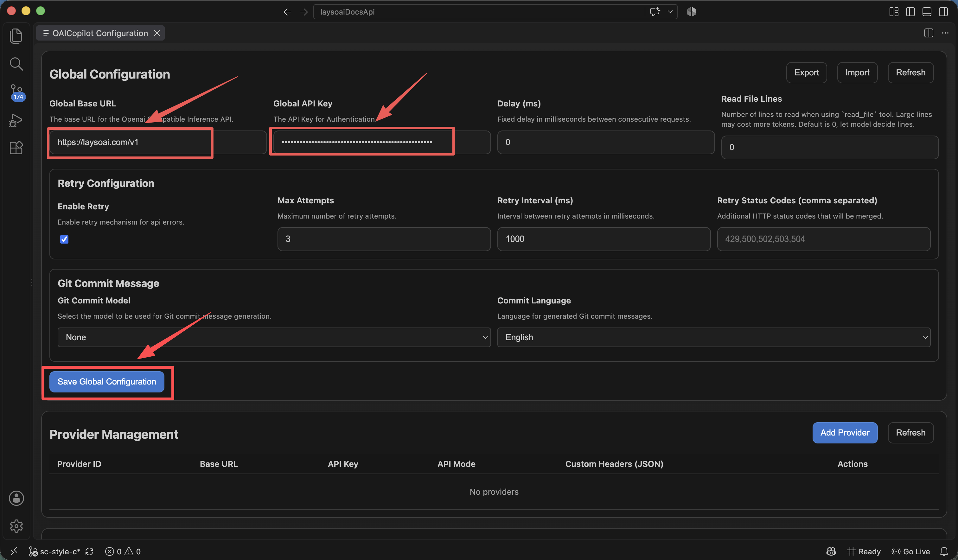Open remote window indicator in the status bar

click(14, 551)
